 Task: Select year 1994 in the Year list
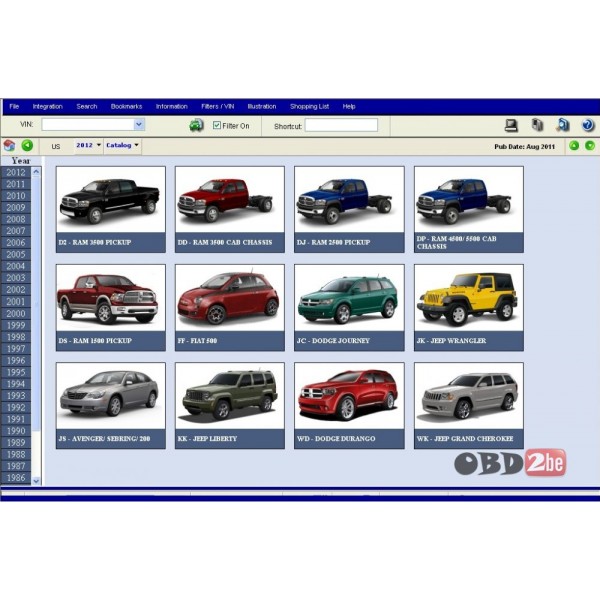16,384
